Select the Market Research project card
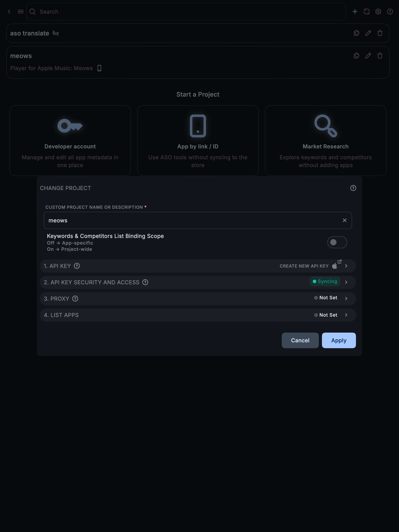The image size is (399, 532). tap(325, 141)
